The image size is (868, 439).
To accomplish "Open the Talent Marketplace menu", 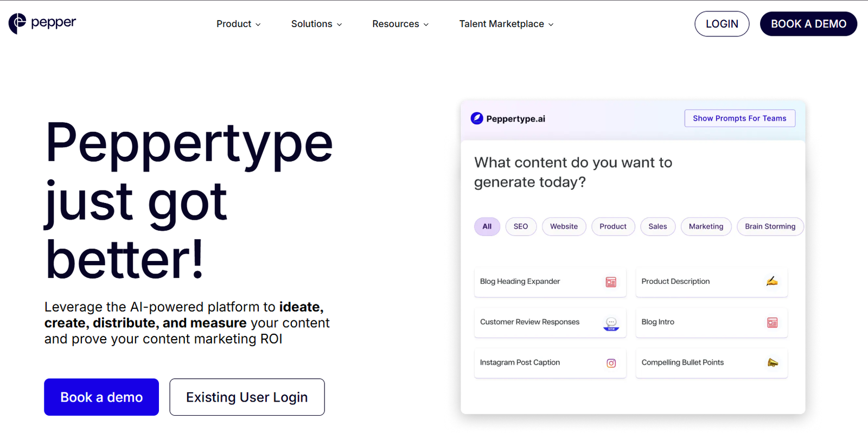I will [506, 24].
